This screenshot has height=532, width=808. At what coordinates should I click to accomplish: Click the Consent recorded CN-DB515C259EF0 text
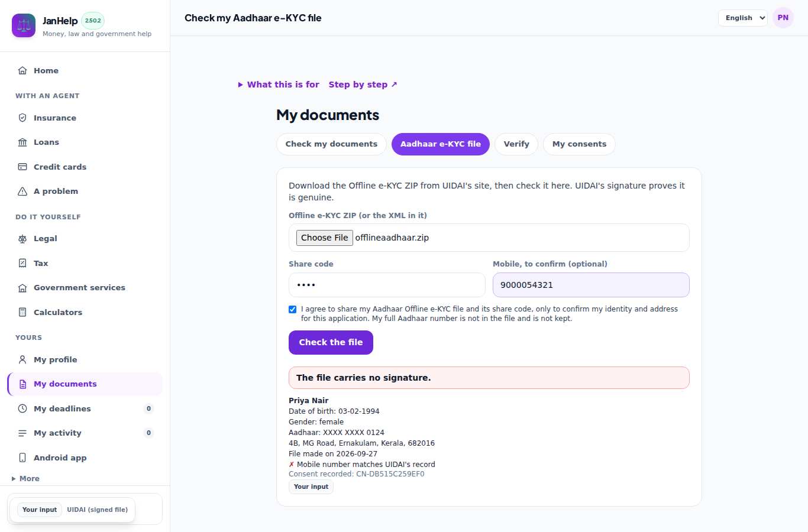point(357,474)
